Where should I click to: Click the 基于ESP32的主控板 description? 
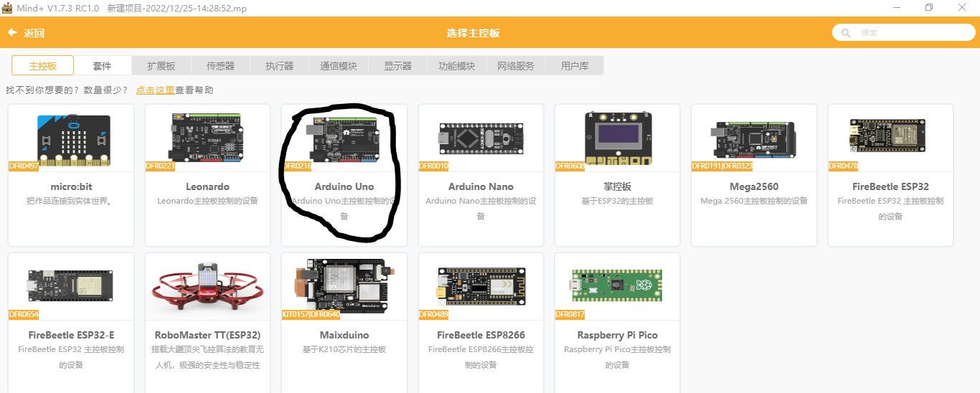[617, 201]
